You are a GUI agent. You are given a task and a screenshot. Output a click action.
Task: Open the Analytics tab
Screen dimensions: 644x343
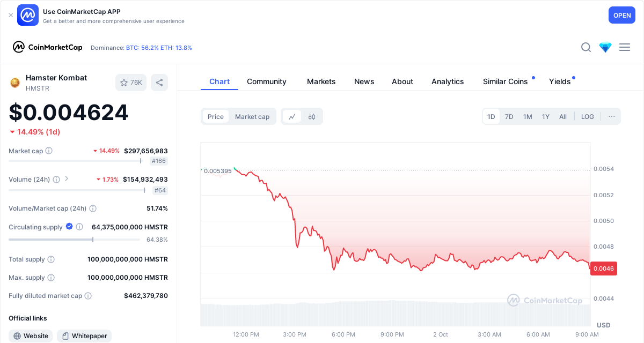point(448,81)
